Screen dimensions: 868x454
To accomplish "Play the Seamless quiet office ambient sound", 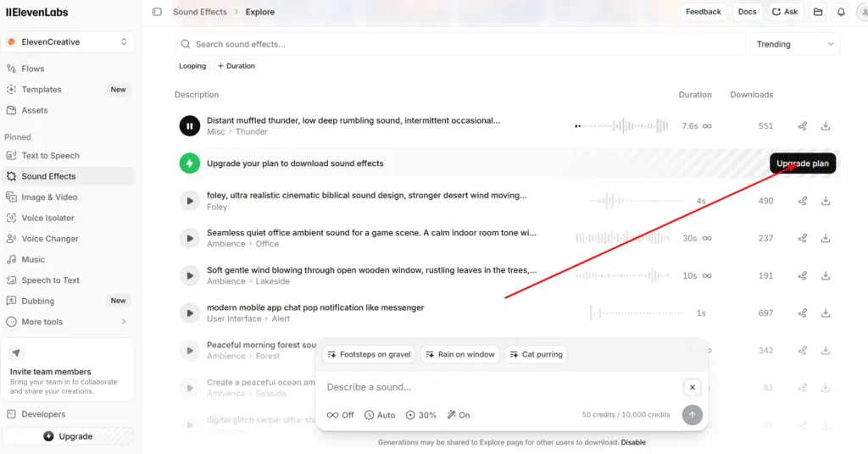I will [189, 238].
